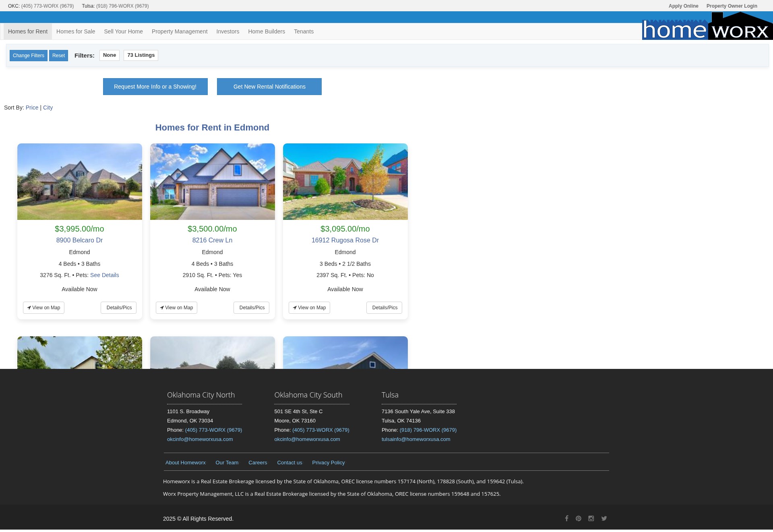The width and height of the screenshot is (773, 532).
Task: Click Request More Info or a Showing
Action: click(x=155, y=87)
